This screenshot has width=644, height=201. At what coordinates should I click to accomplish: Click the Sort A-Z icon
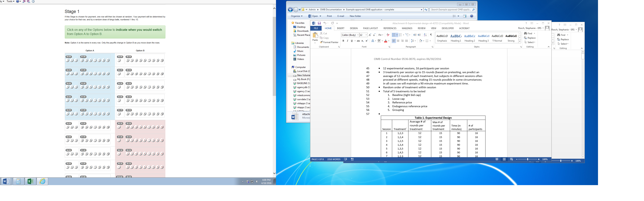coord(425,35)
